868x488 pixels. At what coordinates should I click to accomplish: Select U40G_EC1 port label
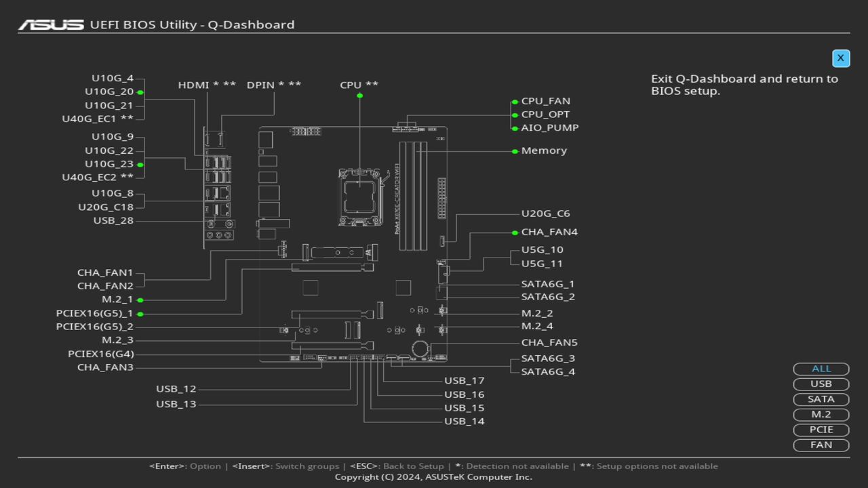(98, 119)
